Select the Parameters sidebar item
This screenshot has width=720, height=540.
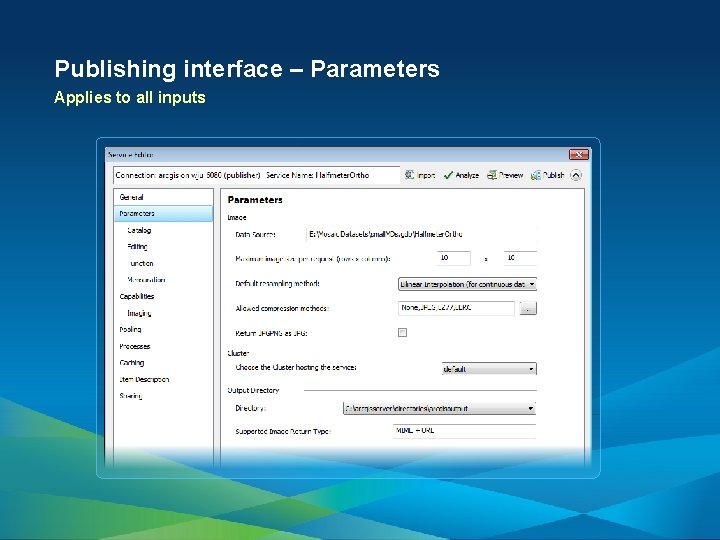(x=163, y=214)
